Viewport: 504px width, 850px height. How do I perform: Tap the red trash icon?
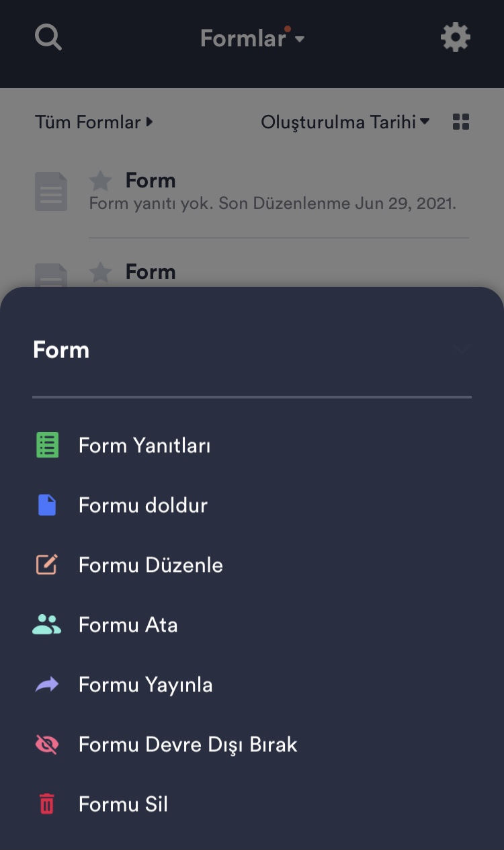(47, 804)
